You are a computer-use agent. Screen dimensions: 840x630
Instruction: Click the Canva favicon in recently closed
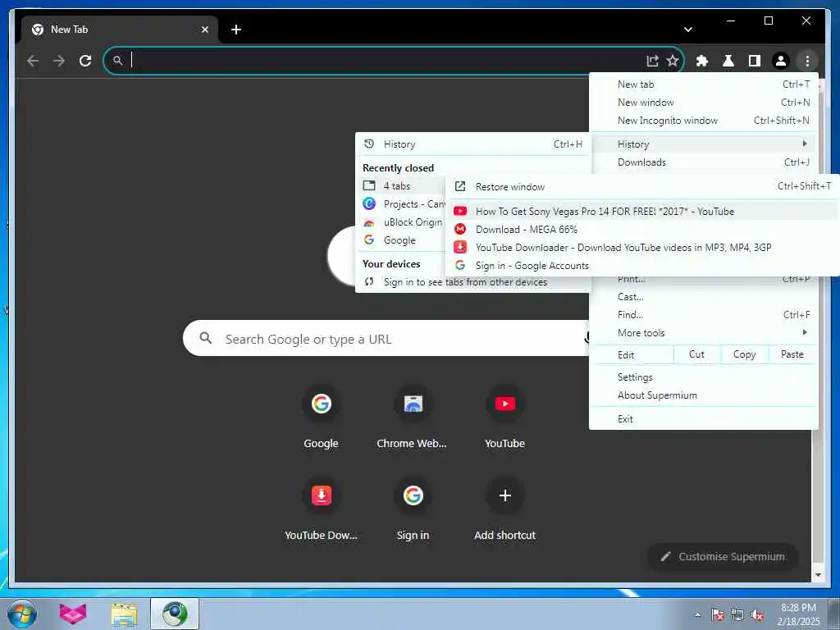tap(369, 203)
